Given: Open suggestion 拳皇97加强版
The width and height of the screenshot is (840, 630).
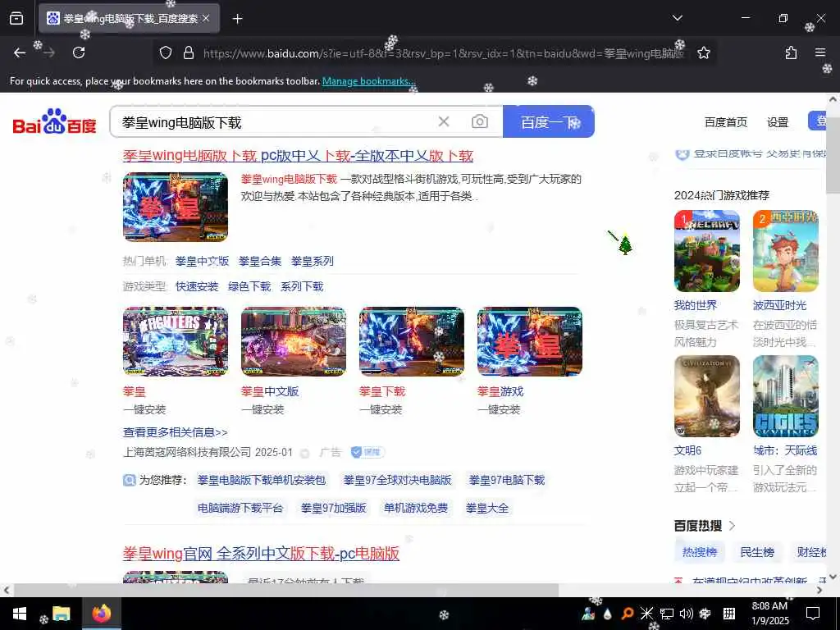Looking at the screenshot, I should click(x=333, y=508).
